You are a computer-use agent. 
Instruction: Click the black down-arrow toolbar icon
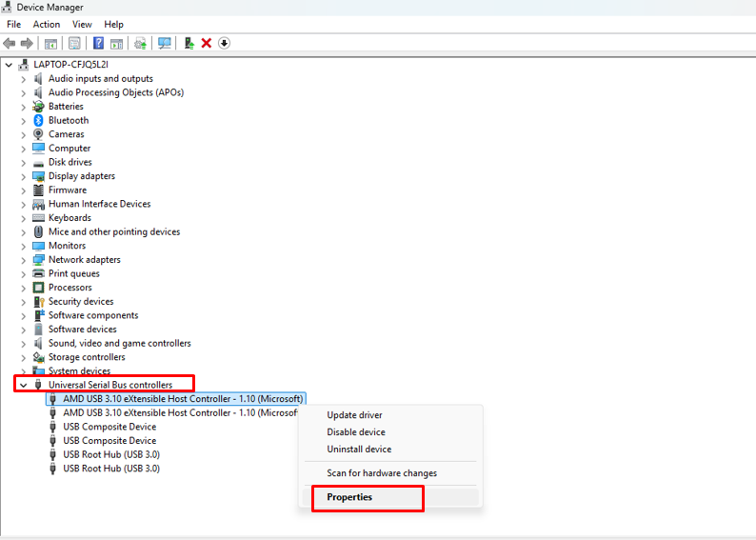click(224, 43)
